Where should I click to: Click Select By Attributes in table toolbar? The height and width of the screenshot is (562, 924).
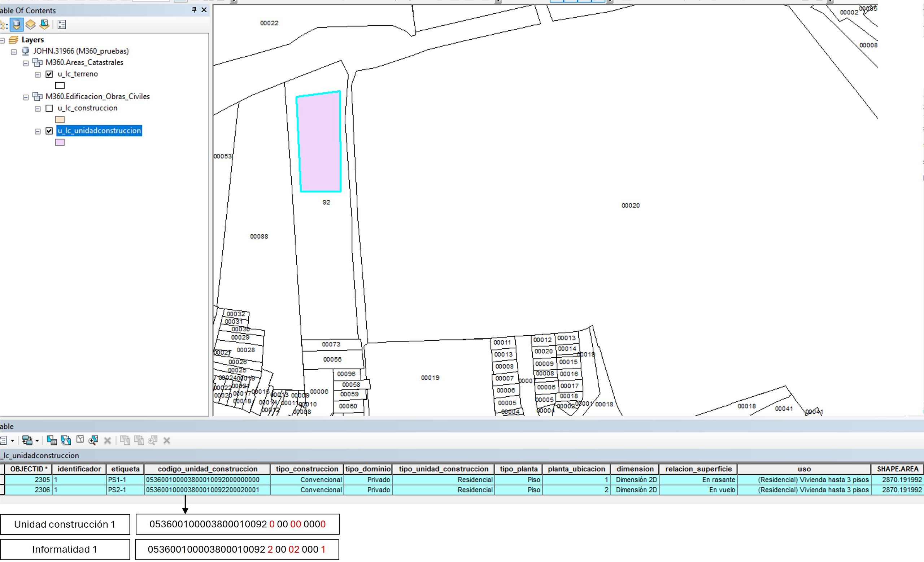pos(52,440)
